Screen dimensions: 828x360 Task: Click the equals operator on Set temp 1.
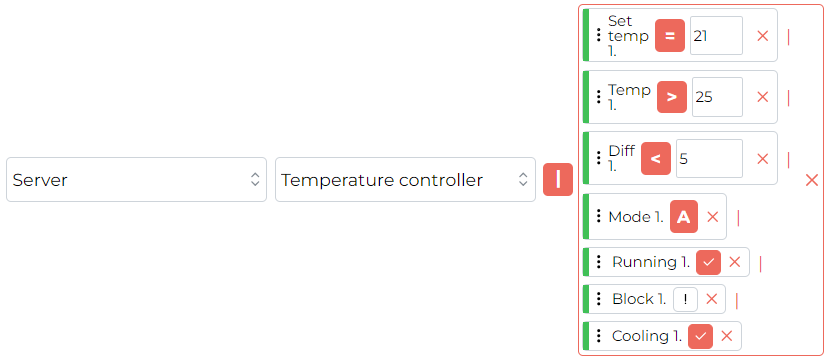coord(670,35)
